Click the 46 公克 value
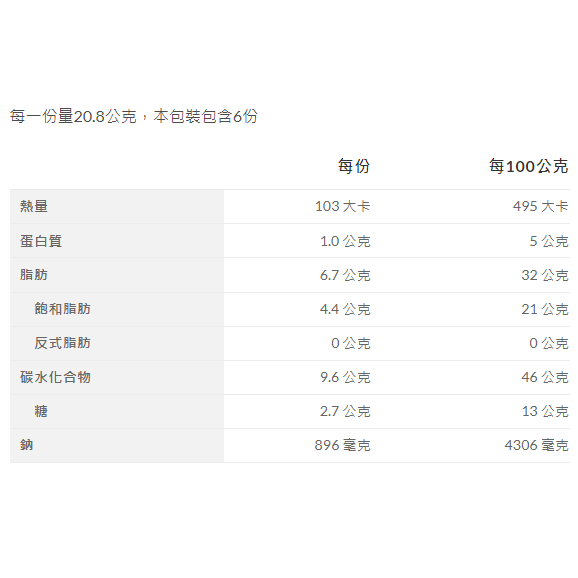This screenshot has height=578, width=578. pyautogui.click(x=545, y=377)
